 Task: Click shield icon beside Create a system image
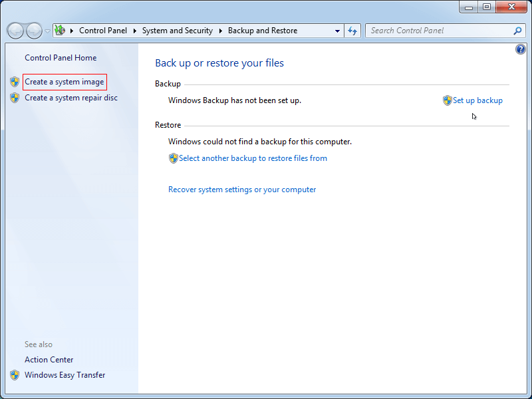tap(15, 82)
